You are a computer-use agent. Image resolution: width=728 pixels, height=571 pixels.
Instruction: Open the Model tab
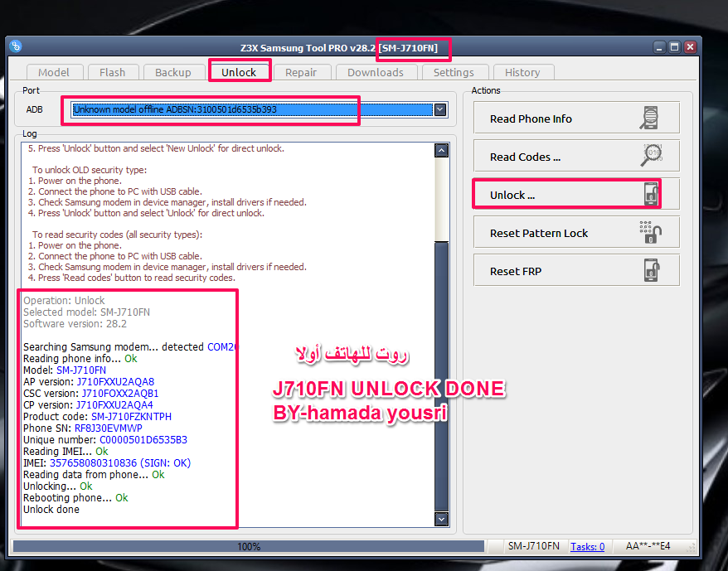coord(55,72)
